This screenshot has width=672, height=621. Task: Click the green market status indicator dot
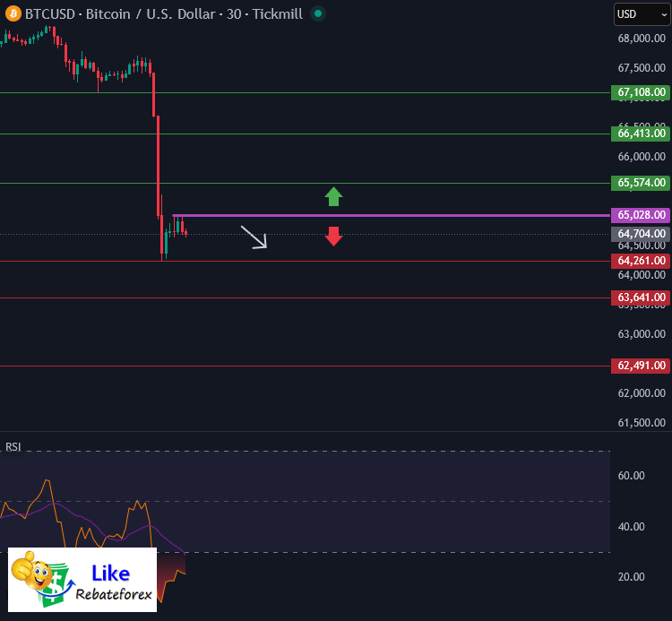[318, 13]
